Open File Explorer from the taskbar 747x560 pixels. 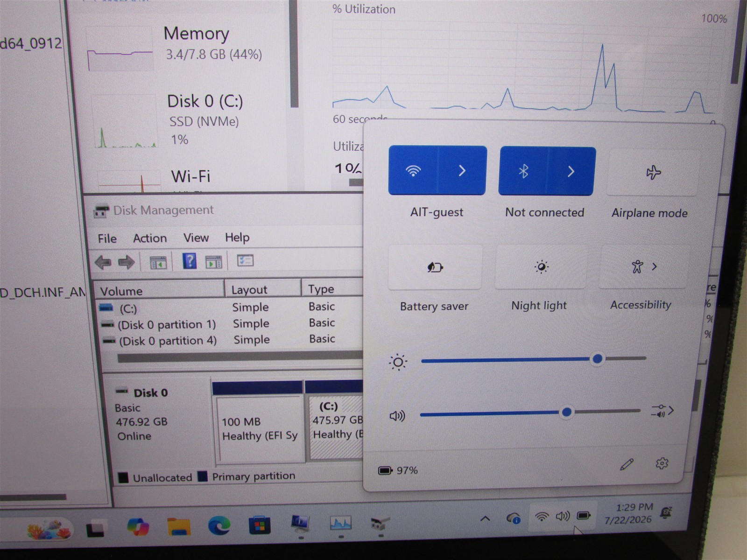pos(178,527)
